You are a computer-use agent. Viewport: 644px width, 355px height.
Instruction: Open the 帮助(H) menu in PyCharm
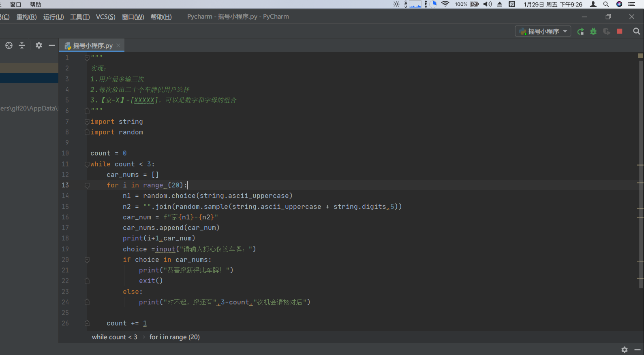click(x=161, y=17)
